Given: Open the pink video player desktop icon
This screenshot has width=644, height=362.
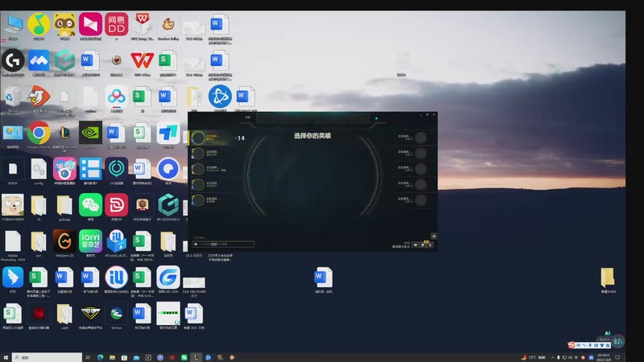Looking at the screenshot, I should tap(91, 24).
